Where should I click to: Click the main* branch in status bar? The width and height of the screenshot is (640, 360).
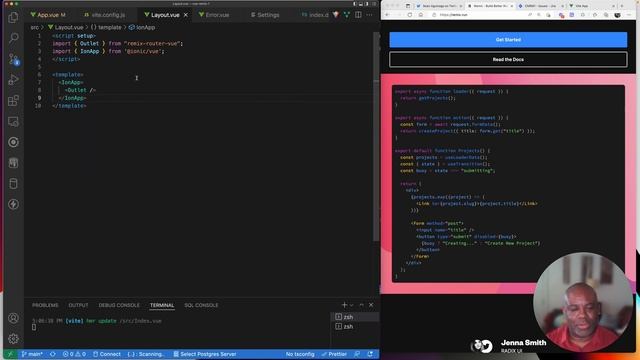click(x=32, y=354)
